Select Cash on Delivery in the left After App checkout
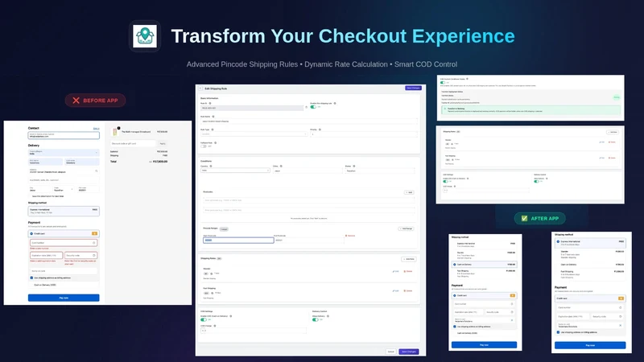The width and height of the screenshot is (644, 362). 485,265
